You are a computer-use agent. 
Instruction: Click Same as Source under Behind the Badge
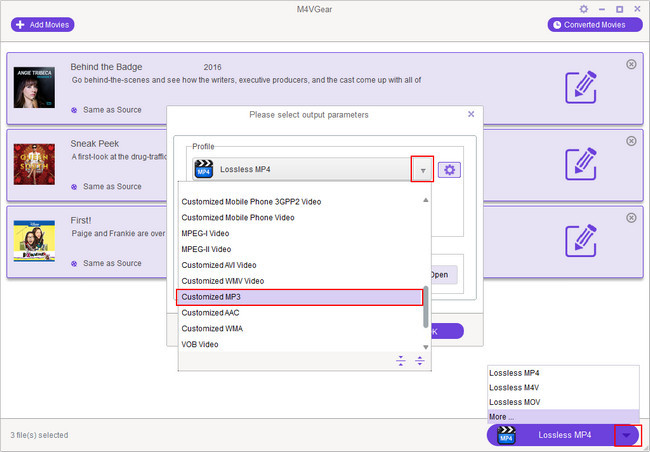point(112,110)
